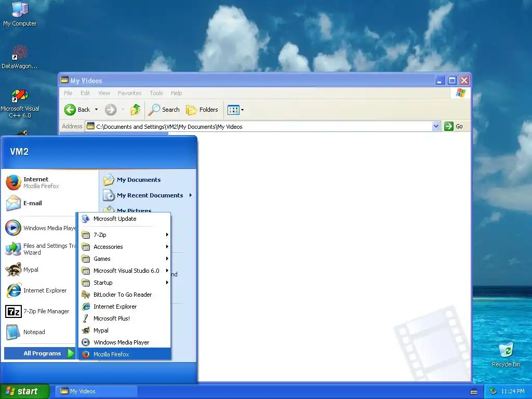Open Microsoft Visual C++ 6.0 desktop icon
The width and height of the screenshot is (532, 399).
coord(20,104)
